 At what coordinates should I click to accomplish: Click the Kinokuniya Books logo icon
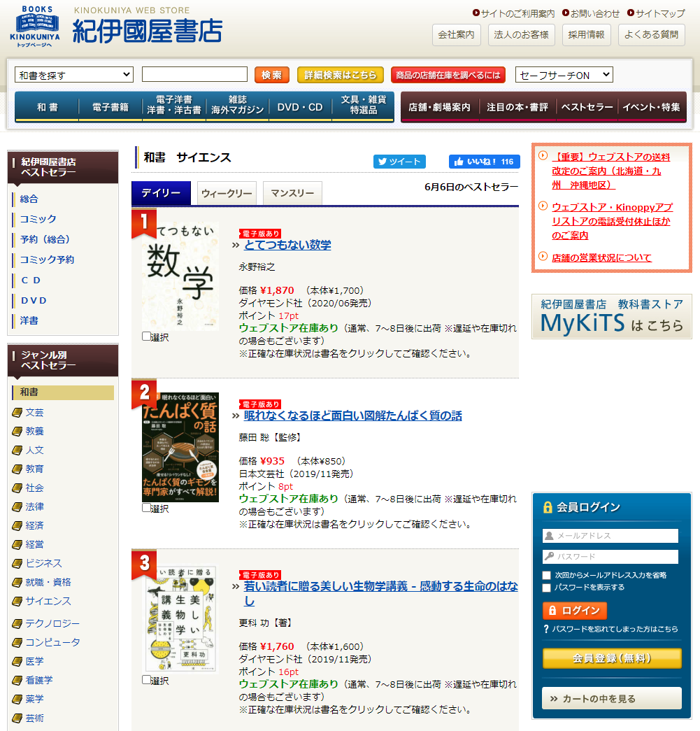(35, 27)
